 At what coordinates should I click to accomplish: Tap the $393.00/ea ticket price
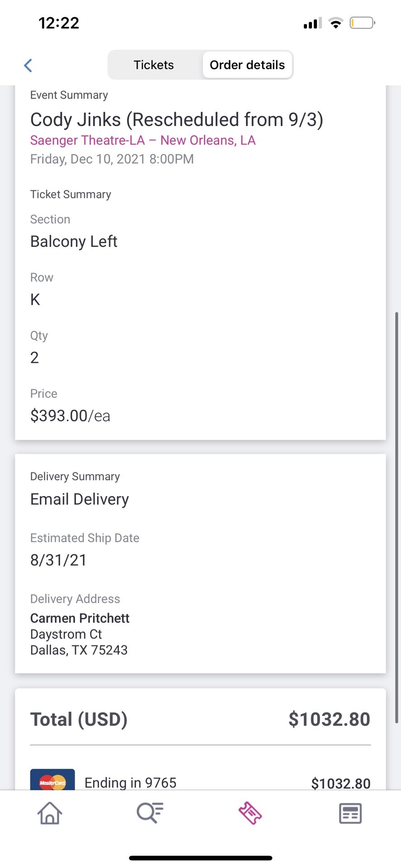tap(70, 415)
